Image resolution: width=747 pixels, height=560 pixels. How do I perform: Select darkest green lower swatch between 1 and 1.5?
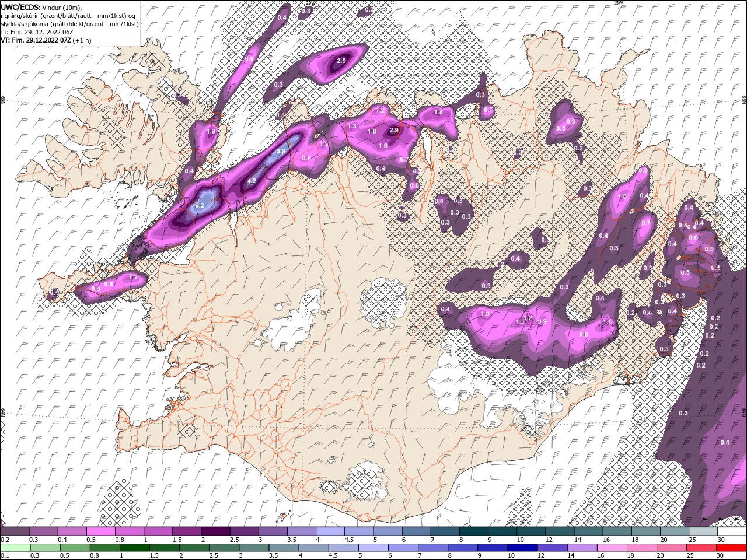135,547
